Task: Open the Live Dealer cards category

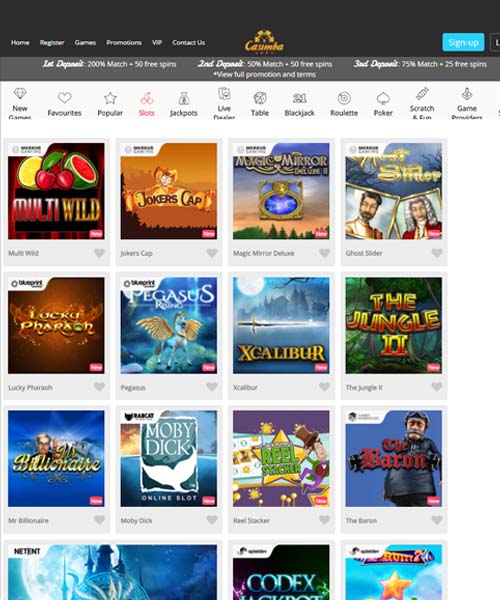Action: [x=224, y=103]
